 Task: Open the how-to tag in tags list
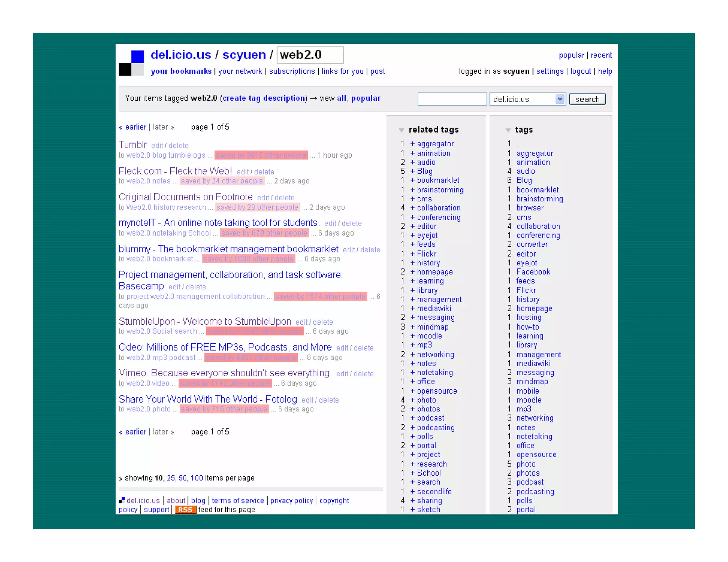tap(528, 327)
